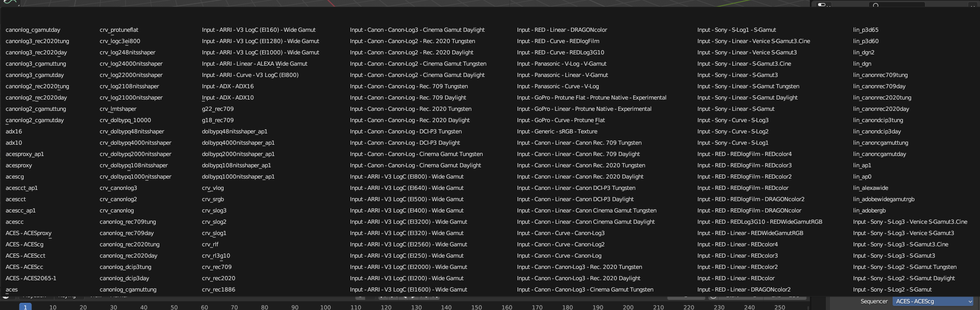The image size is (980, 310).
Task: Select ACES - ACEScg from the list
Action: coord(25,244)
